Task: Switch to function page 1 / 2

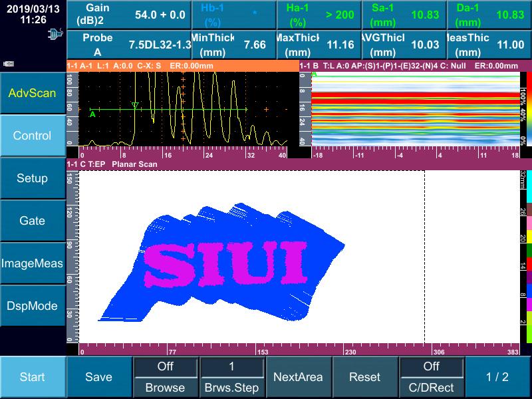Action: pyautogui.click(x=497, y=377)
